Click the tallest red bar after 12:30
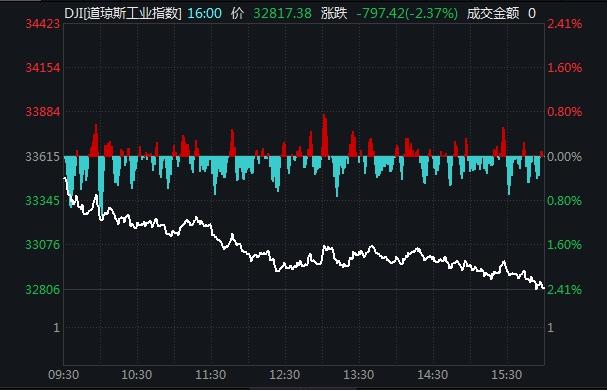The width and height of the screenshot is (607, 390). 324,135
